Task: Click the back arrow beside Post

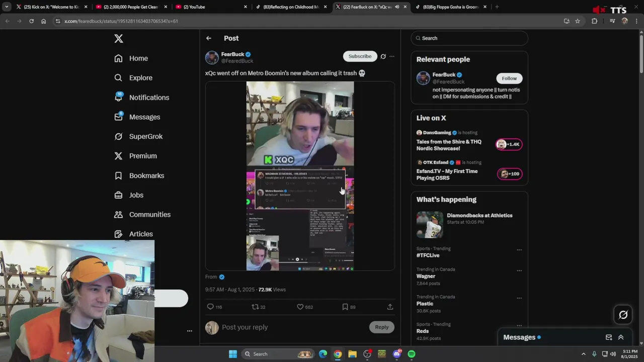Action: (209, 38)
